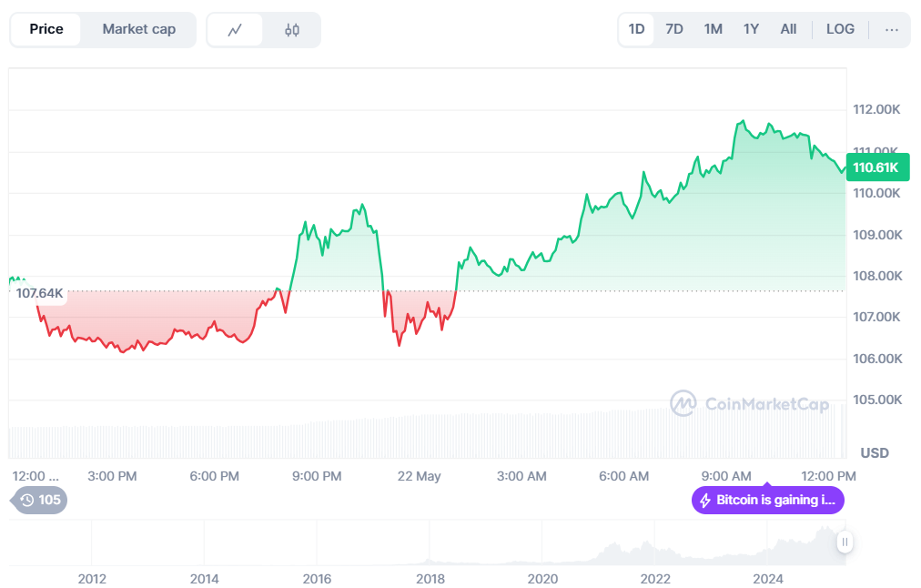Select the Price tab
This screenshot has width=921, height=588.
pos(46,29)
